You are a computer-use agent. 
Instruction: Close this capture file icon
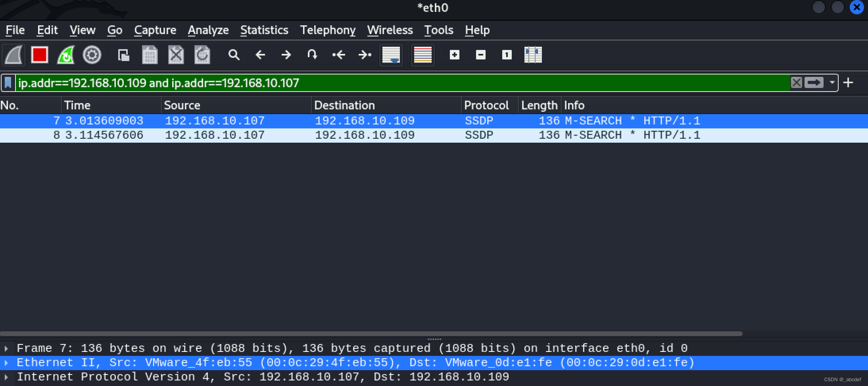pos(176,55)
